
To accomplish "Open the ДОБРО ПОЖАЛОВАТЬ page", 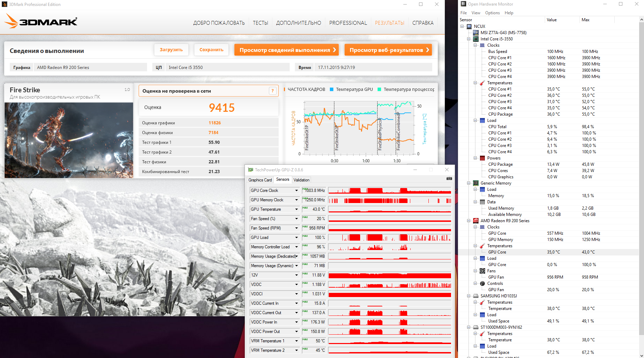I will coord(219,23).
